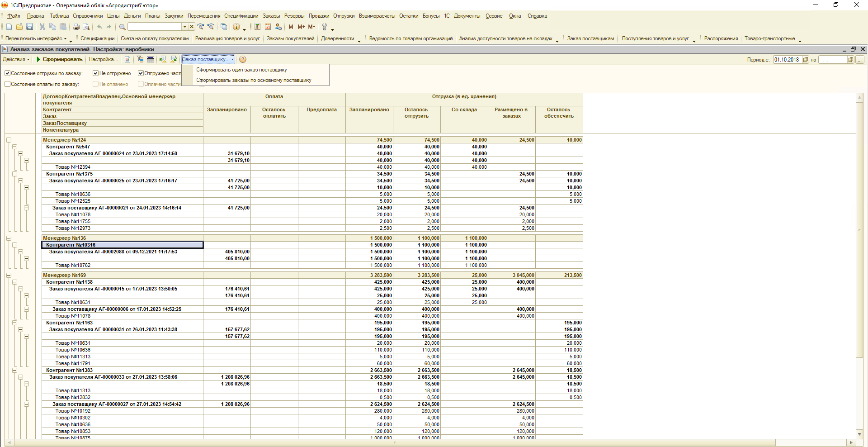Open the 'Действия' dropdown menu
Image resolution: width=868 pixels, height=447 pixels.
[16, 59]
